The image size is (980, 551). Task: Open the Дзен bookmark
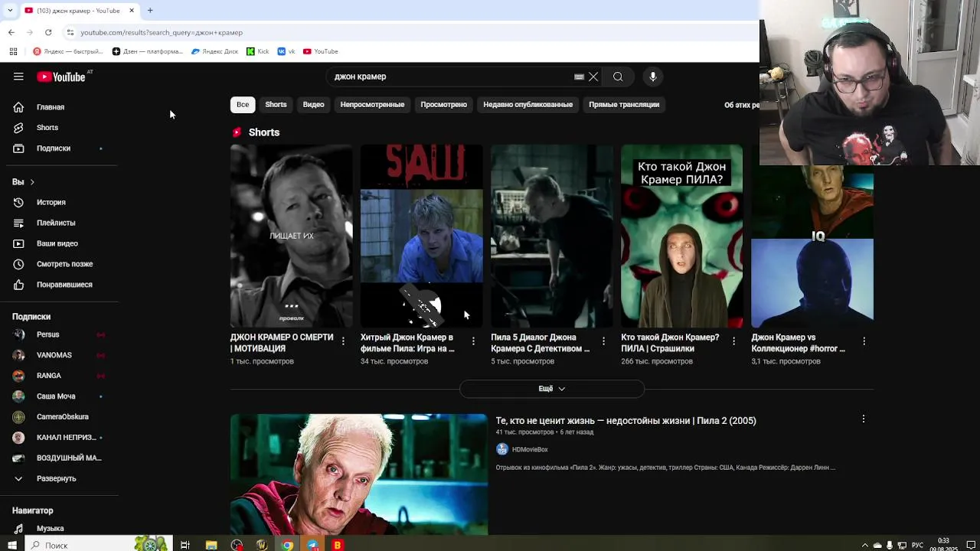[148, 51]
